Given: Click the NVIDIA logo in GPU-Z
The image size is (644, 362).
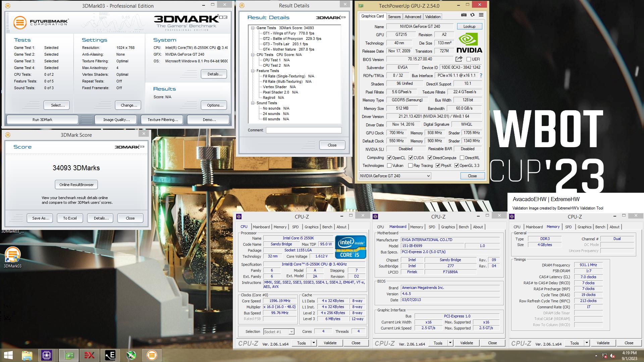Looking at the screenshot, I should (469, 43).
